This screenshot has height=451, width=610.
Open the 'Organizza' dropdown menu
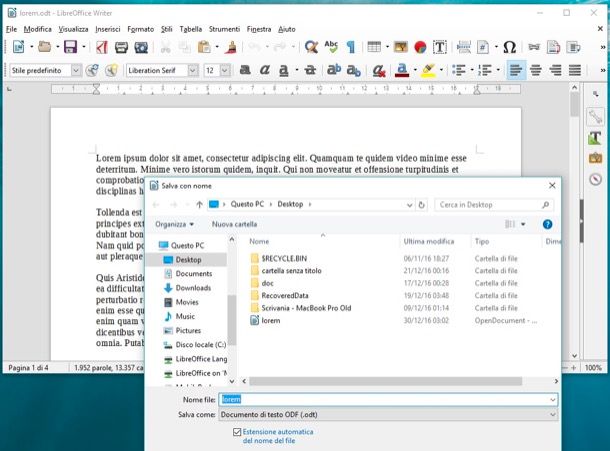tap(175, 224)
